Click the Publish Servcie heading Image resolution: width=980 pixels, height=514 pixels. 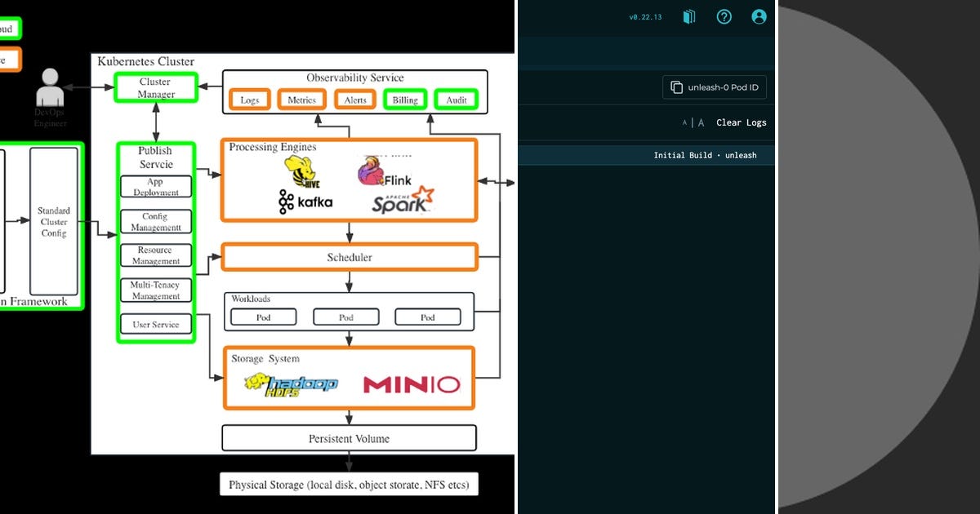155,157
